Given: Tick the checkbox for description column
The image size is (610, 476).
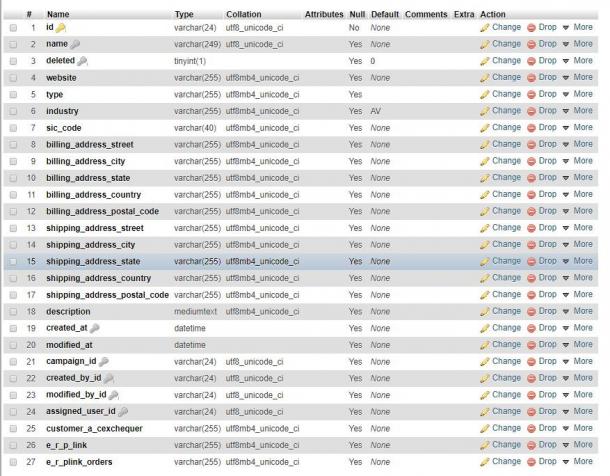Looking at the screenshot, I should [x=13, y=312].
